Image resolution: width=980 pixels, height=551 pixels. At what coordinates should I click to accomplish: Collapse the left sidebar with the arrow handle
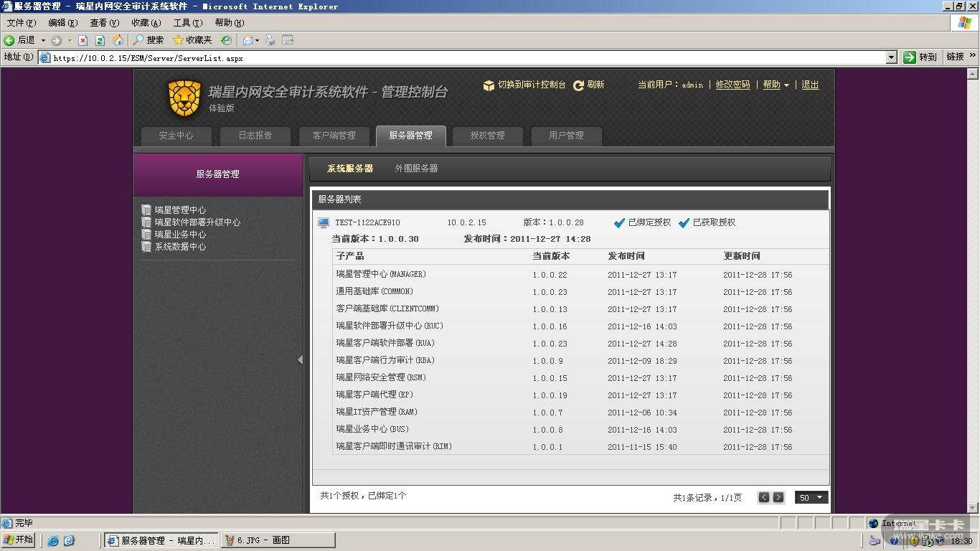(x=300, y=360)
